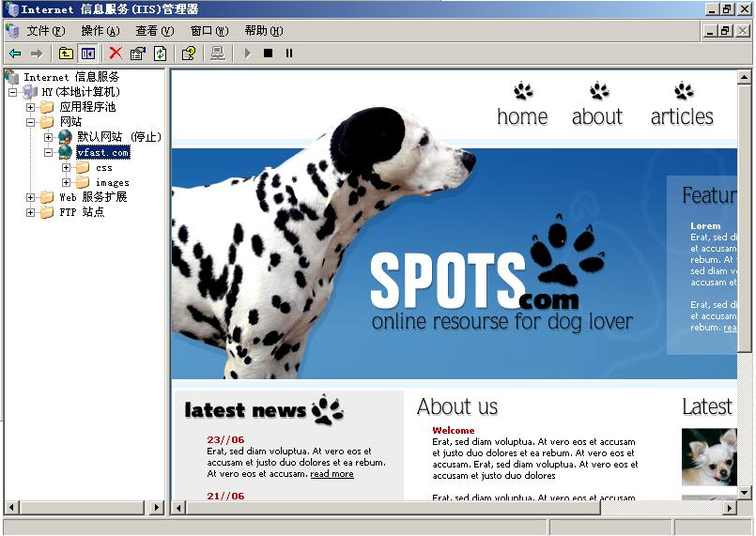Open the Properties toolbar icon

click(x=138, y=54)
